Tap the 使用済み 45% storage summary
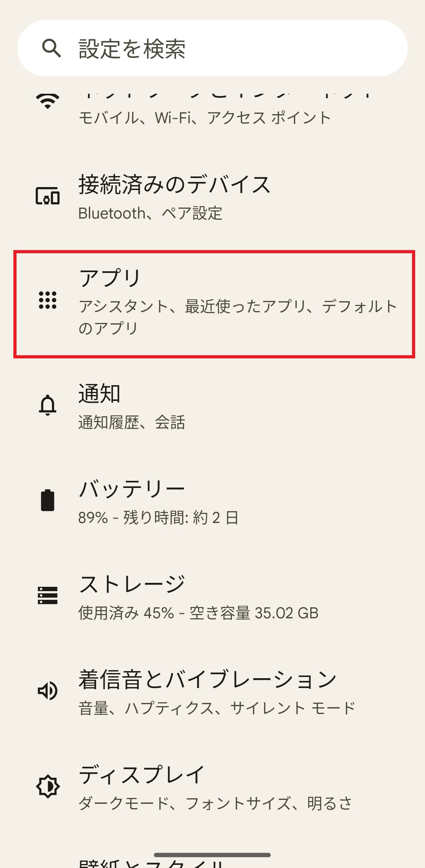Viewport: 425px width, 868px height. (198, 613)
